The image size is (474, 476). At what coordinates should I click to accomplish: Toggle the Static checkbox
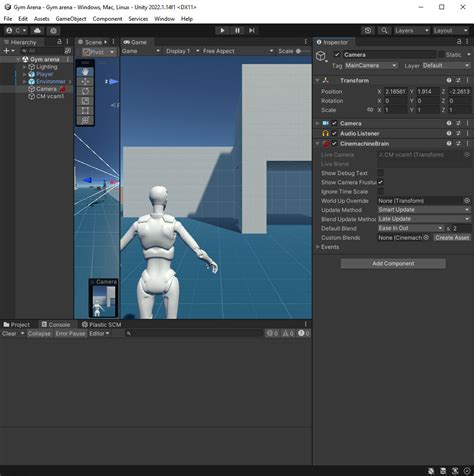pos(441,55)
